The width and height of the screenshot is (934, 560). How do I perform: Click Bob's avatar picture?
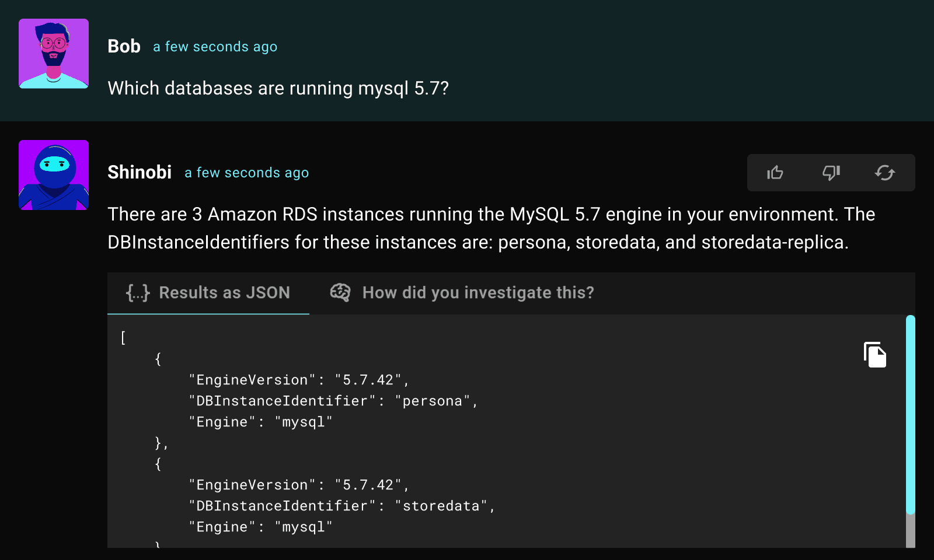[x=54, y=54]
